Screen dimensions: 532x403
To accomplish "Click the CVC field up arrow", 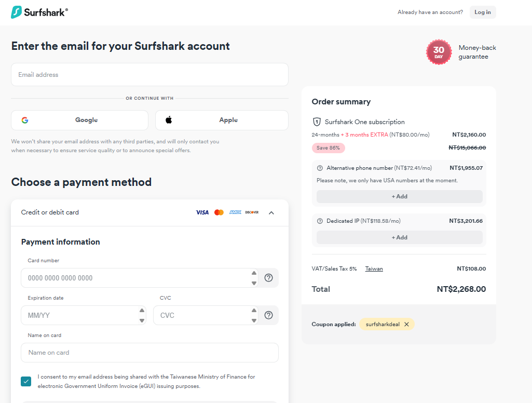I will tap(254, 311).
